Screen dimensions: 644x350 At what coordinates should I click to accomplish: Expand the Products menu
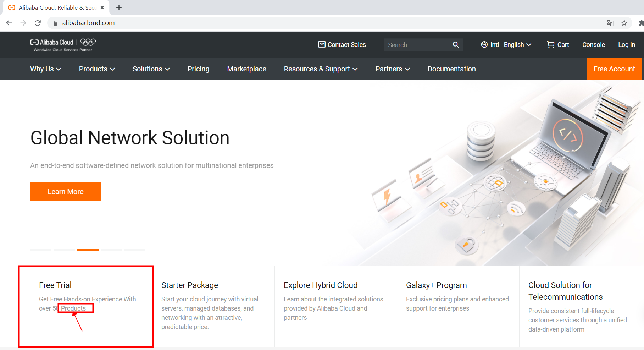coord(97,69)
